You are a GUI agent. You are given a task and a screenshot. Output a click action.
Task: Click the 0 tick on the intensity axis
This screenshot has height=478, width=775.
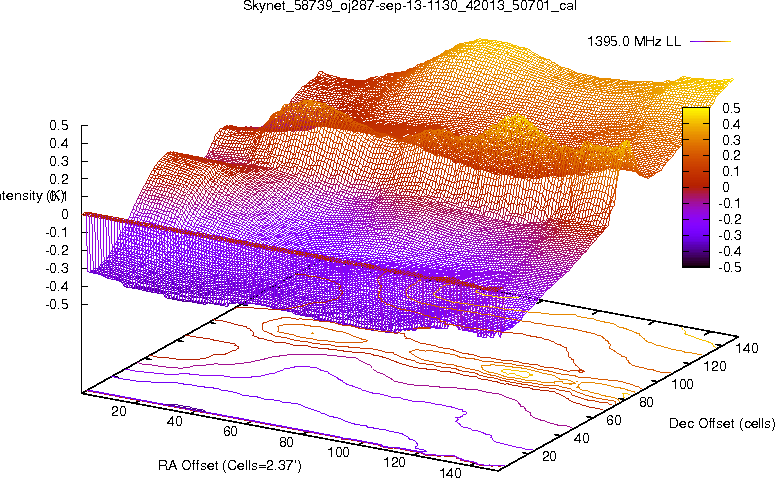[x=65, y=215]
